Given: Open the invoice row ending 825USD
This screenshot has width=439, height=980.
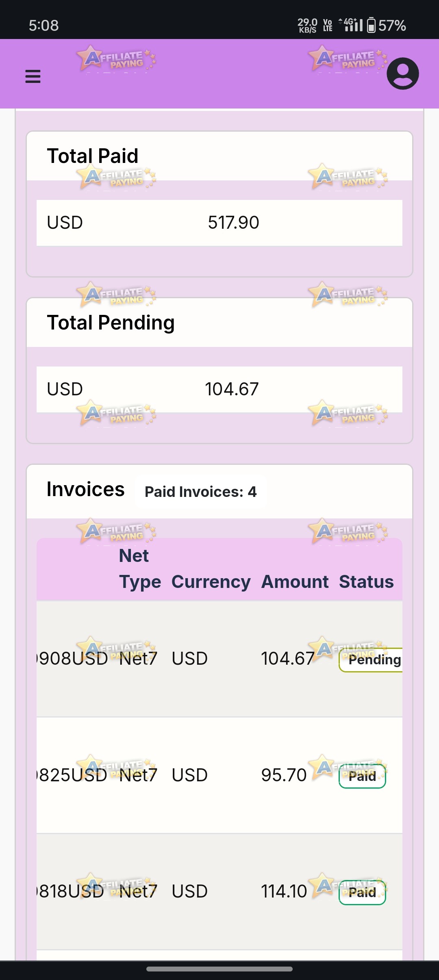Looking at the screenshot, I should [x=219, y=775].
